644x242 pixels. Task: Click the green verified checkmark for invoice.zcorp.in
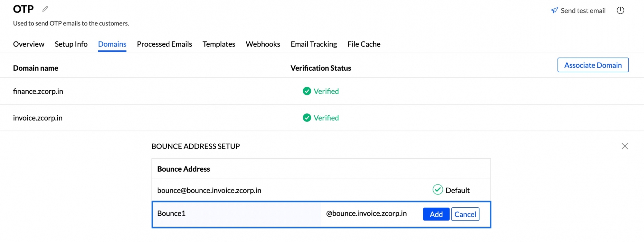(x=307, y=118)
